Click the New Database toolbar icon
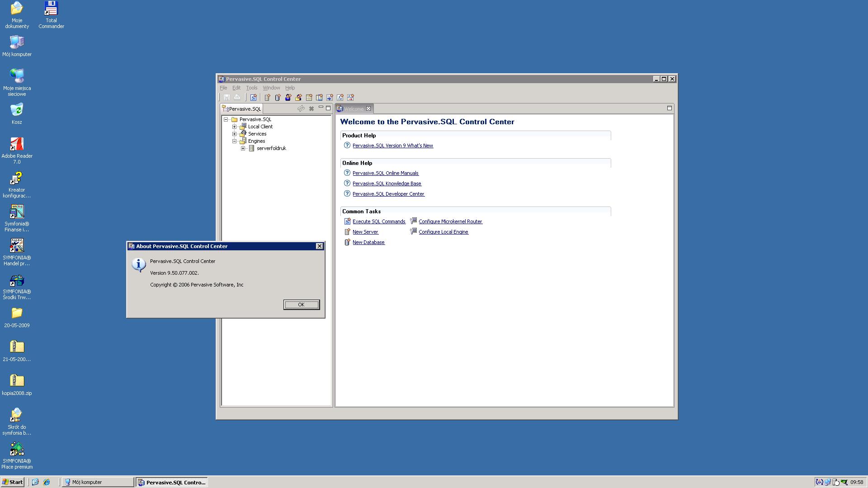868x488 pixels. point(278,97)
